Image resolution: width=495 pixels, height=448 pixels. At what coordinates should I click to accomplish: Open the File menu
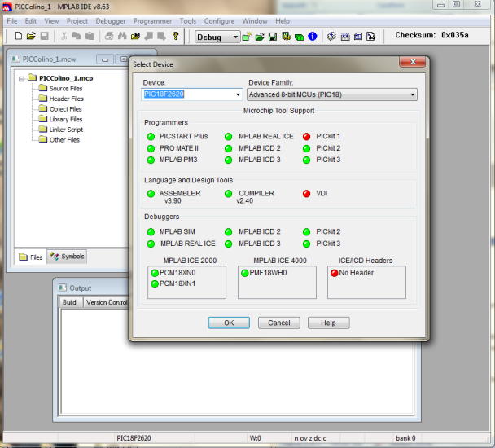pyautogui.click(x=12, y=21)
